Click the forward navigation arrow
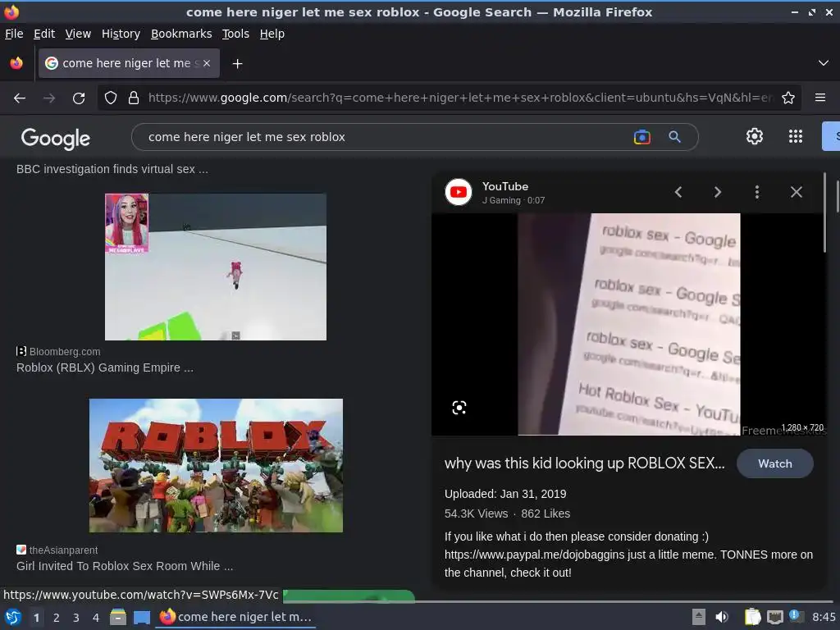840x630 pixels. coord(48,98)
